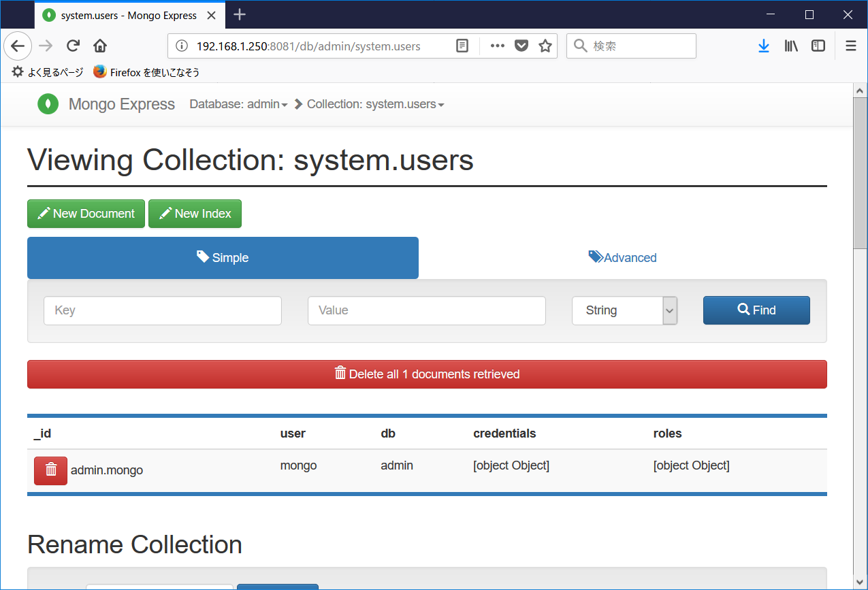
Task: Open the Firefox hamburger menu
Action: pyautogui.click(x=850, y=46)
